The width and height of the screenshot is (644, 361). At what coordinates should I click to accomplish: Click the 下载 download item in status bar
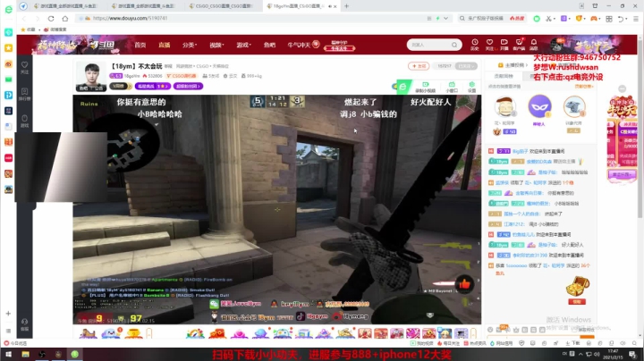pos(573,343)
